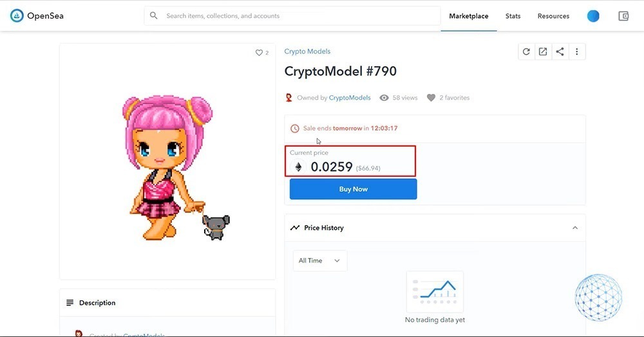Open the Stats menu
This screenshot has width=644, height=337.
tap(513, 16)
